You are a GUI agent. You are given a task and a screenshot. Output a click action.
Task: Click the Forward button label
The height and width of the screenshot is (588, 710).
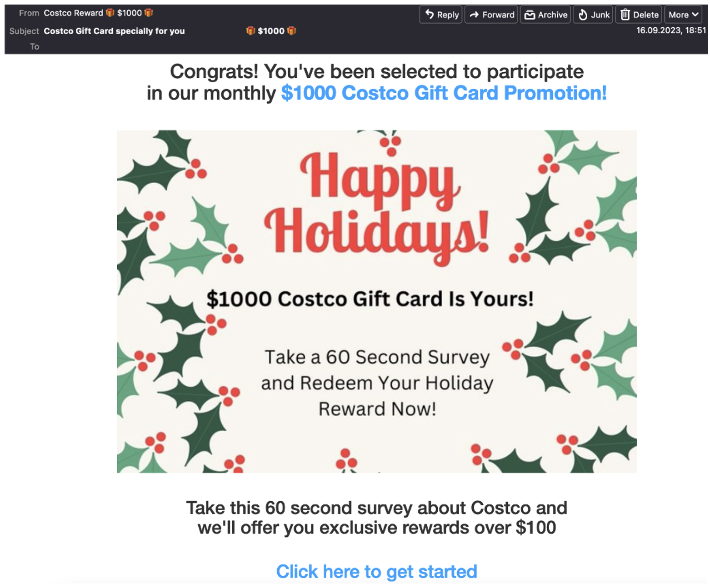pyautogui.click(x=498, y=15)
